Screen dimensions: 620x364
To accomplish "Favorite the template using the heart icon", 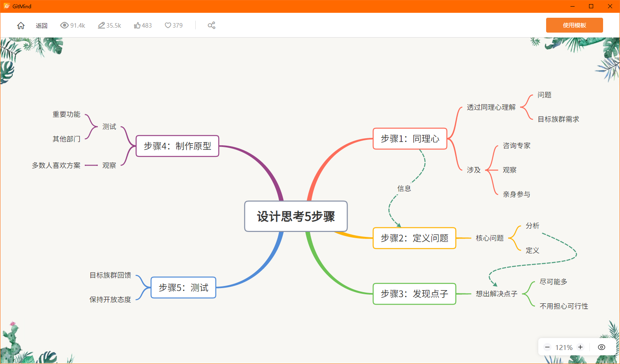I will click(x=168, y=25).
